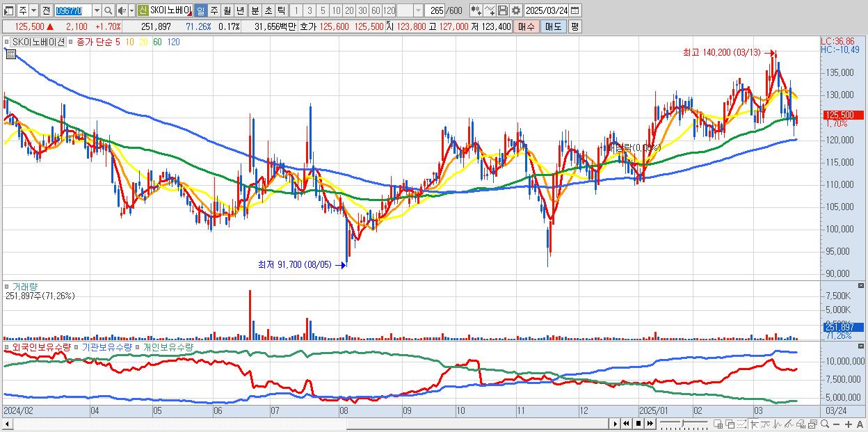The height and width of the screenshot is (432, 868).
Task: Open the calendar date picker icon
Action: [575, 10]
